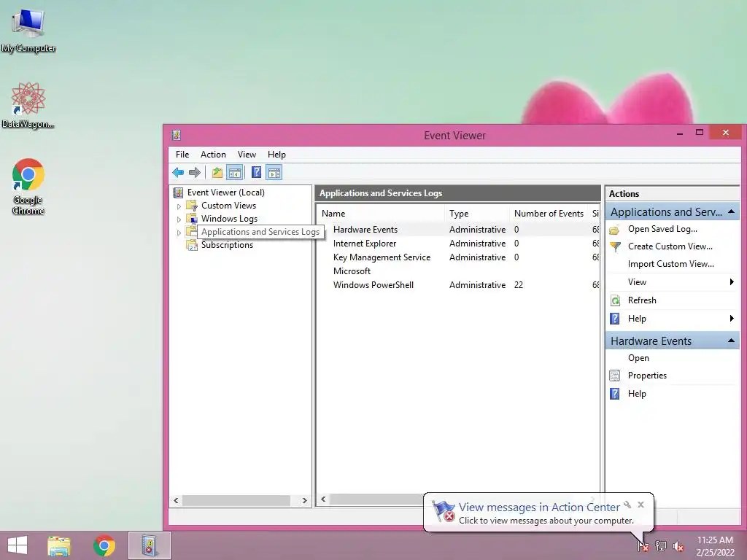
Task: Click the Create Custom View funnel icon
Action: point(615,246)
